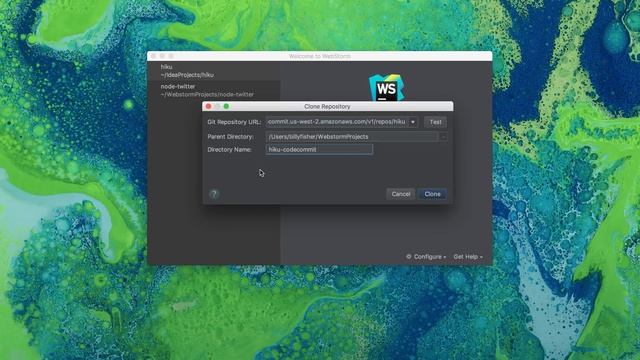The height and width of the screenshot is (360, 640).
Task: Open the Get Help menu
Action: pyautogui.click(x=468, y=257)
